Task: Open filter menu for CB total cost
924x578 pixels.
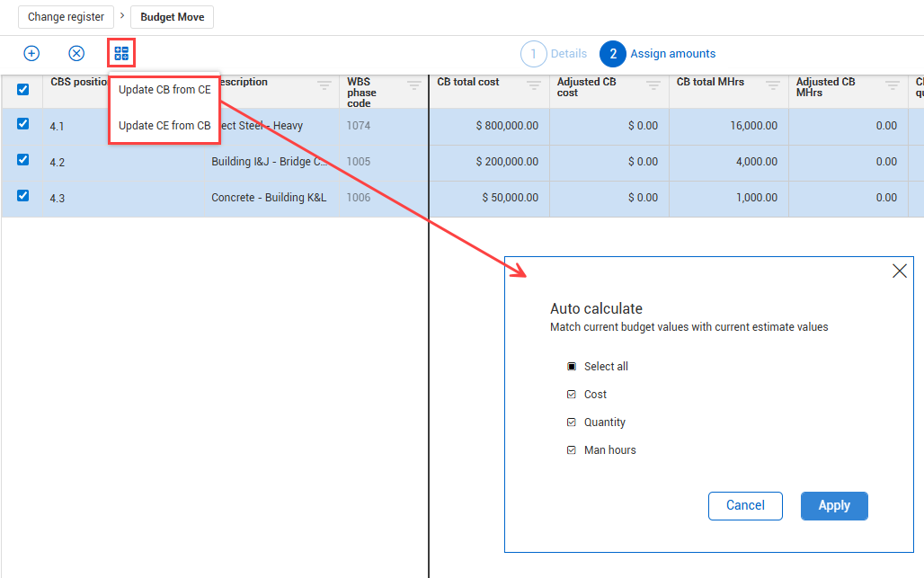Action: (533, 85)
